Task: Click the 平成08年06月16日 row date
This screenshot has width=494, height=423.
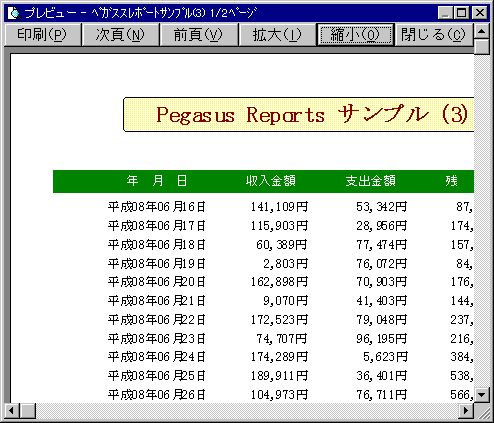Action: tap(156, 207)
